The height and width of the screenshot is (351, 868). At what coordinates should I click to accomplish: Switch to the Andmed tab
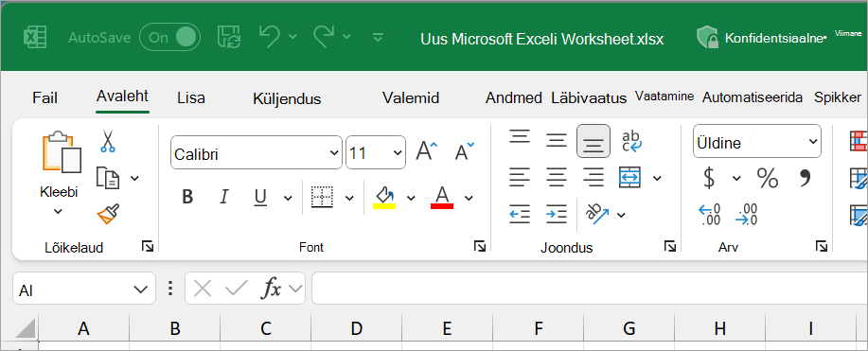[x=513, y=98]
